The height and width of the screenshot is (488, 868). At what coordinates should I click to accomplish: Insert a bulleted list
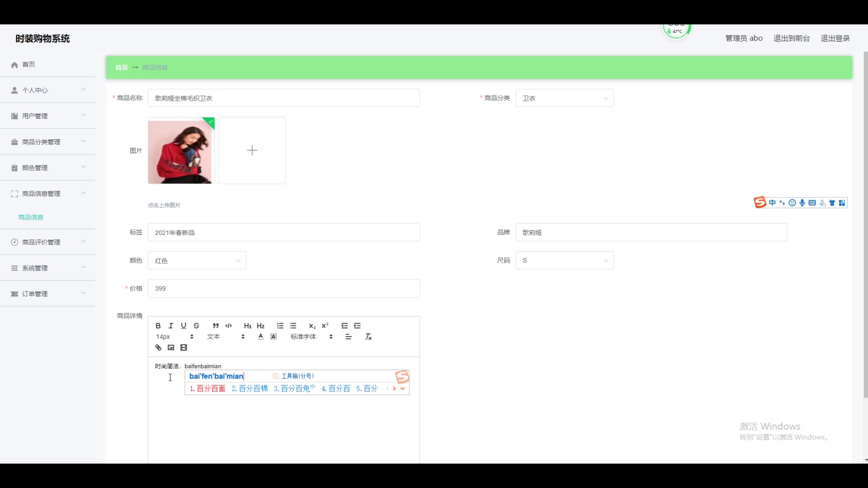(x=293, y=326)
